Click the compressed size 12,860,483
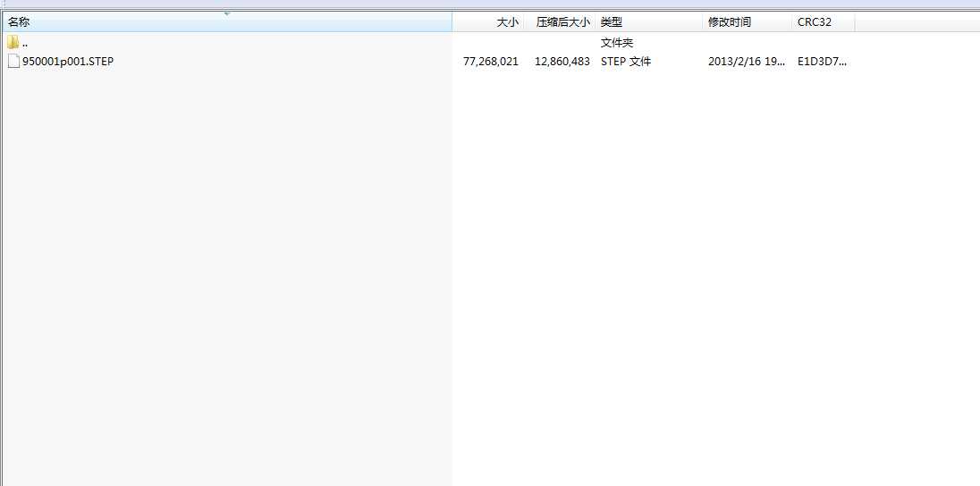 (562, 62)
